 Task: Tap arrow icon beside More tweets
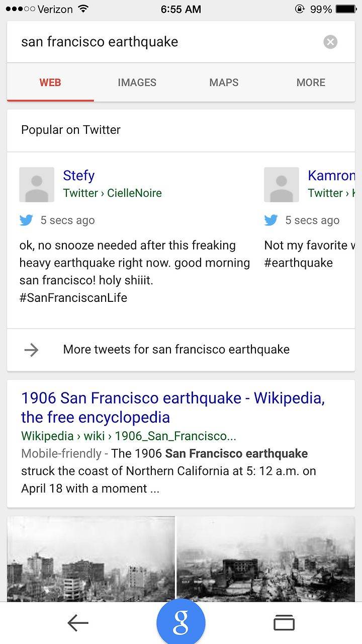coord(31,350)
